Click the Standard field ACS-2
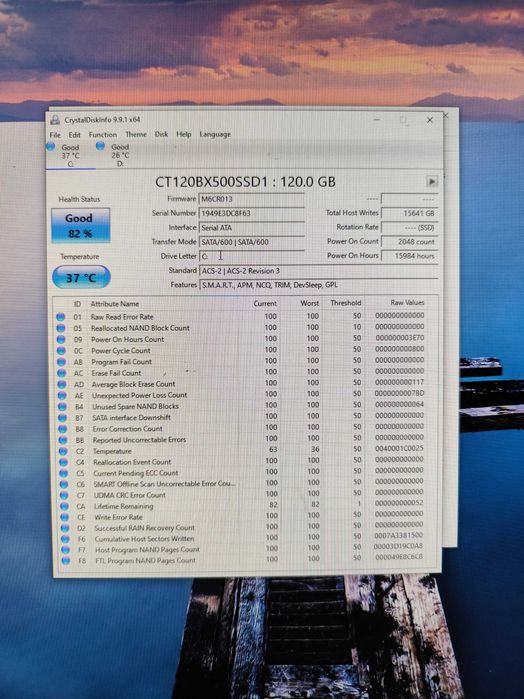The height and width of the screenshot is (699, 524). coord(318,271)
